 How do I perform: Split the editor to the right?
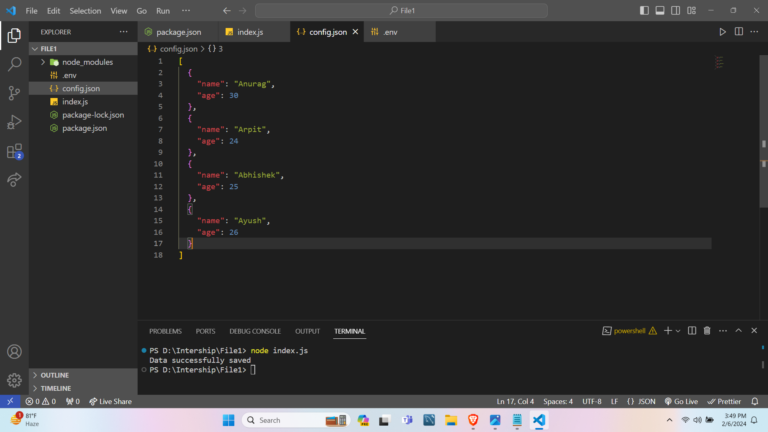click(x=739, y=32)
